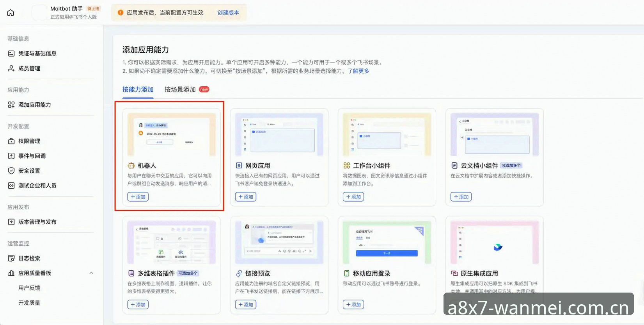Click the 网页应用 preview thumbnail

[x=279, y=135]
